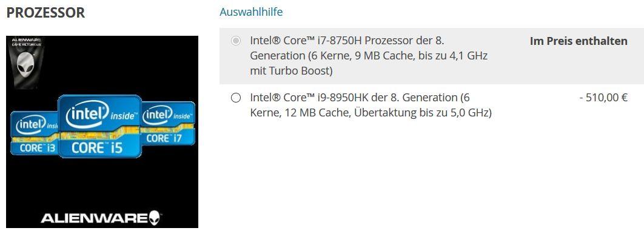The height and width of the screenshot is (242, 644).
Task: Click the ALIENWARE wordmark in the image
Action: point(95,218)
